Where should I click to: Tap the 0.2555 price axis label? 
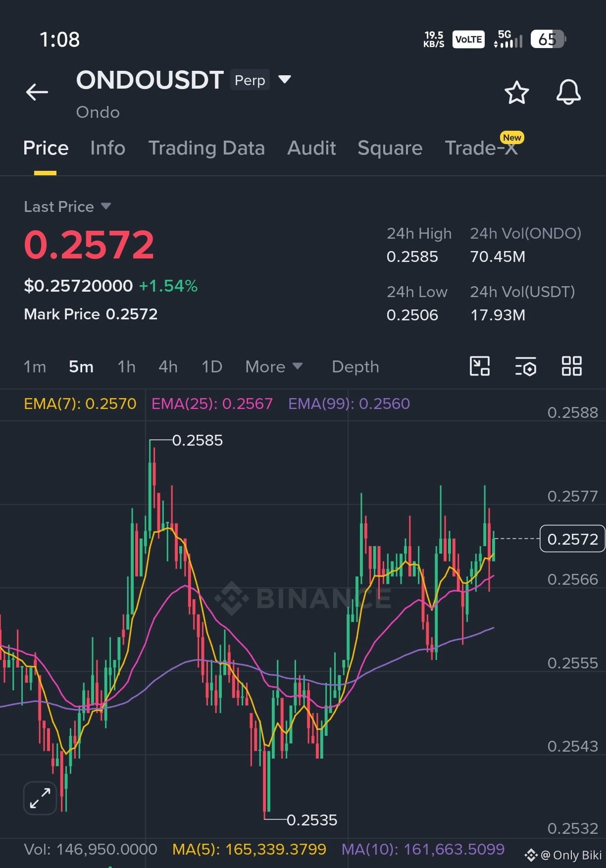[573, 663]
